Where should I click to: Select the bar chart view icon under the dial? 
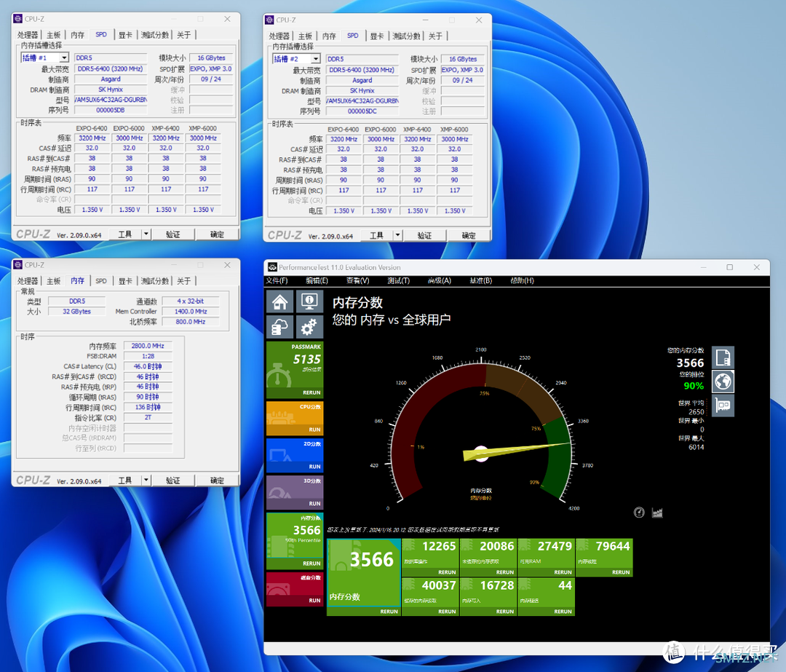tap(657, 512)
